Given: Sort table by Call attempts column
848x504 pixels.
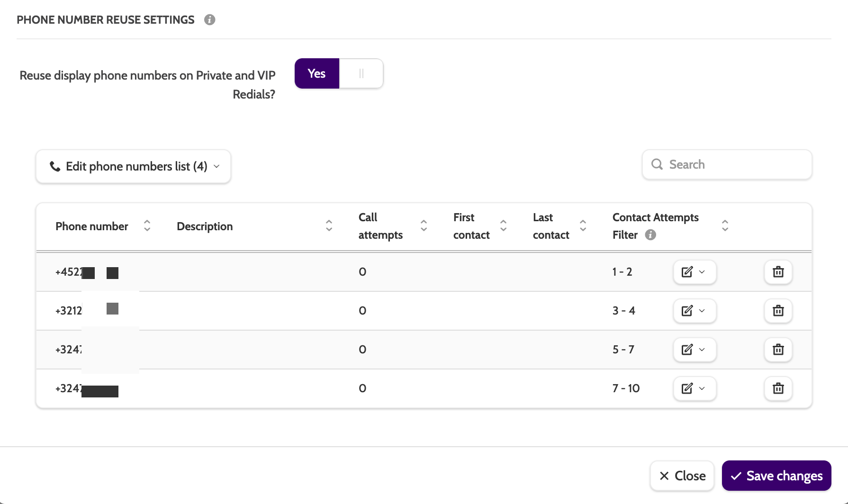Looking at the screenshot, I should coord(424,226).
